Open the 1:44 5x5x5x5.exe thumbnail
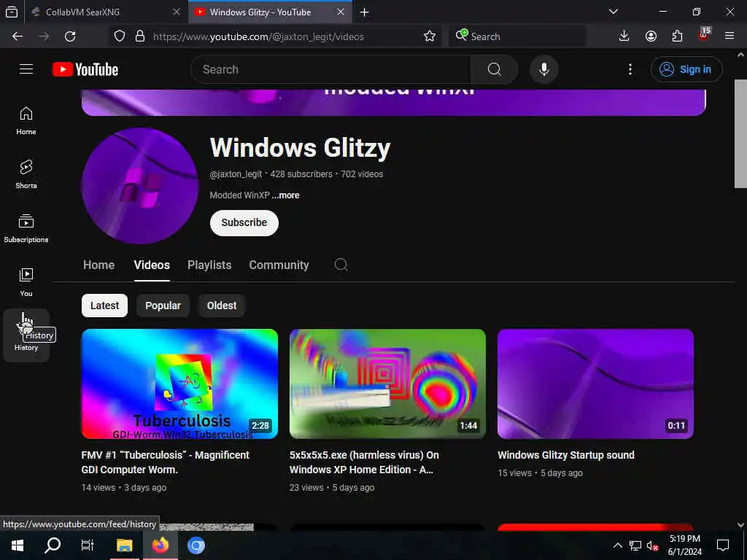 [x=387, y=384]
